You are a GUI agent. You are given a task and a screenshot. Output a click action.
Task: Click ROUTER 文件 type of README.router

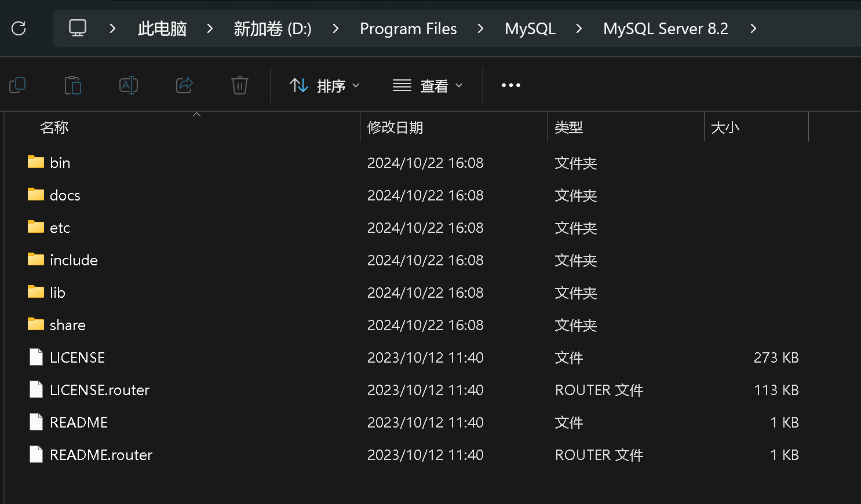coord(599,455)
